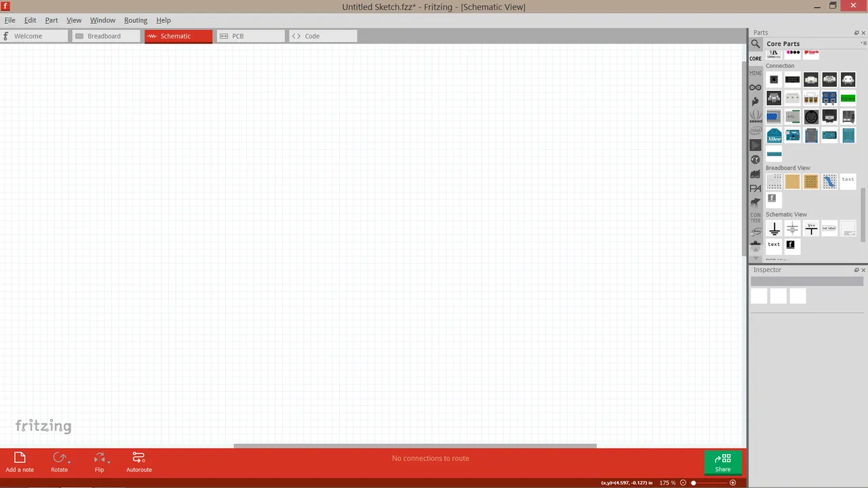Open the Routing menu

click(x=136, y=20)
